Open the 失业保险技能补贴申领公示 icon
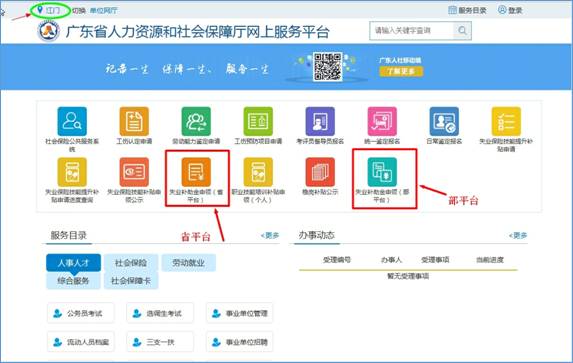This screenshot has width=573, height=363. click(x=134, y=172)
